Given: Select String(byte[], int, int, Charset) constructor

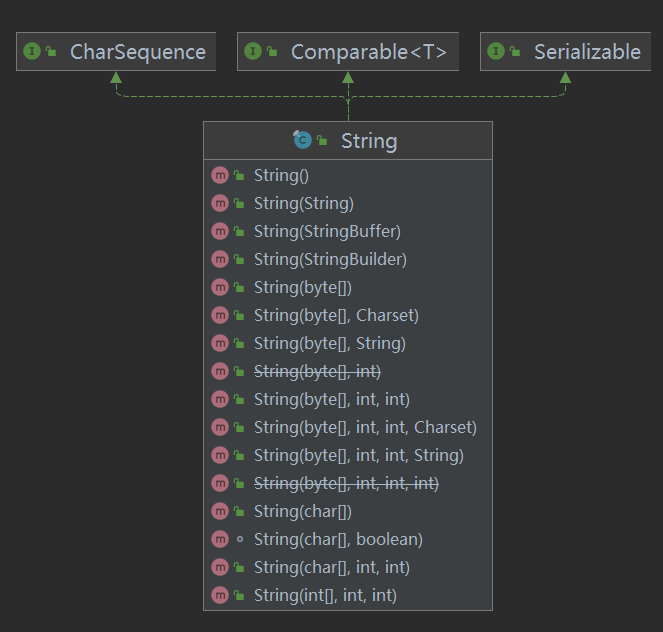Looking at the screenshot, I should [365, 427].
